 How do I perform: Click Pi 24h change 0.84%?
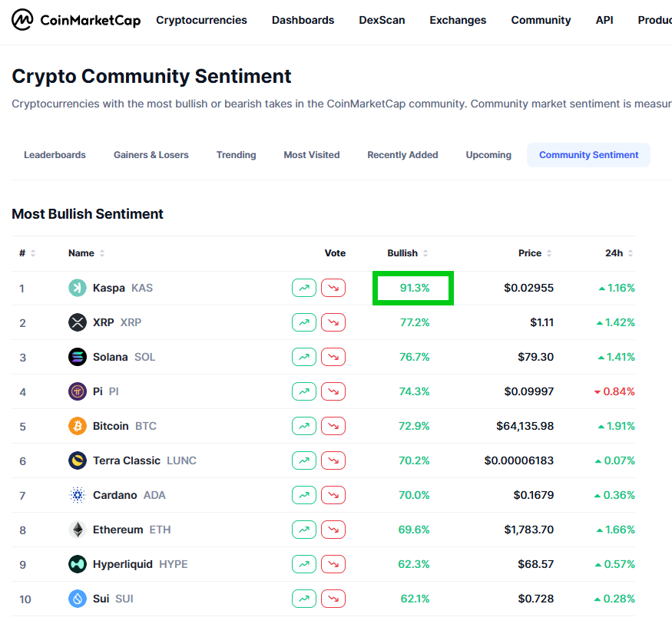614,391
